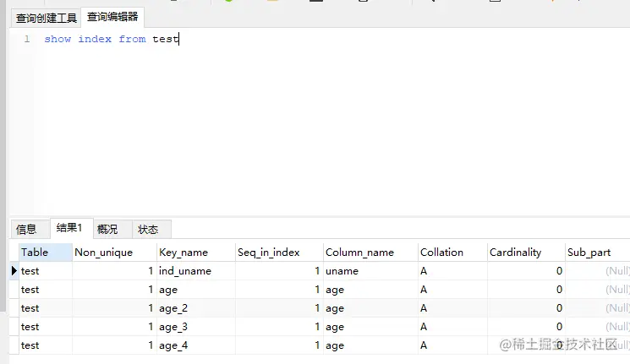Click Non_unique cell in age_2 row

click(x=114, y=308)
